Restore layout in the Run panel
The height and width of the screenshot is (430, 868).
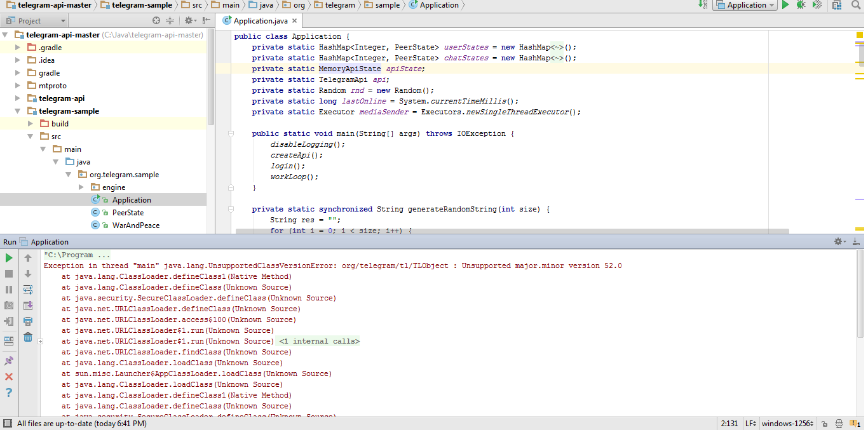coord(9,341)
